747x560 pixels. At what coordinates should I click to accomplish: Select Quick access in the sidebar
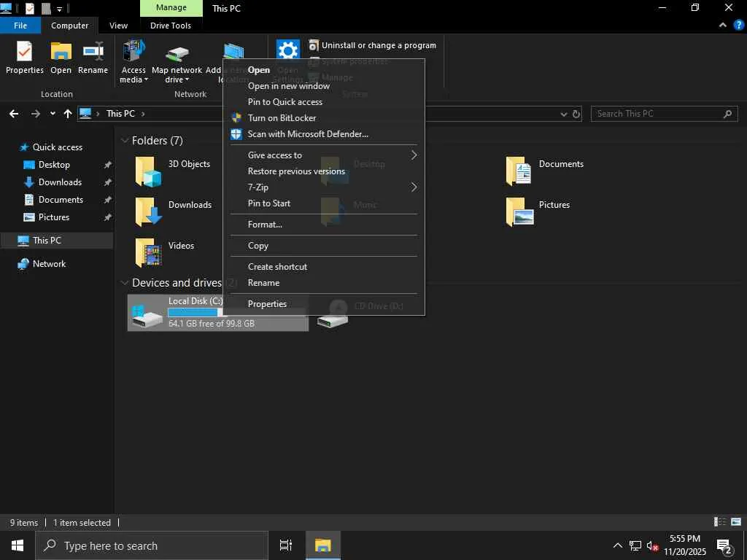click(57, 147)
